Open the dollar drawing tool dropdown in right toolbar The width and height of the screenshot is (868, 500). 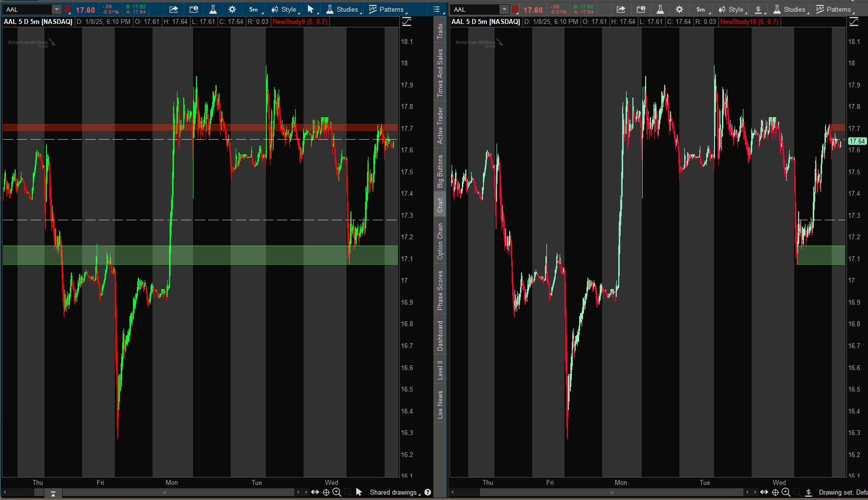759,9
